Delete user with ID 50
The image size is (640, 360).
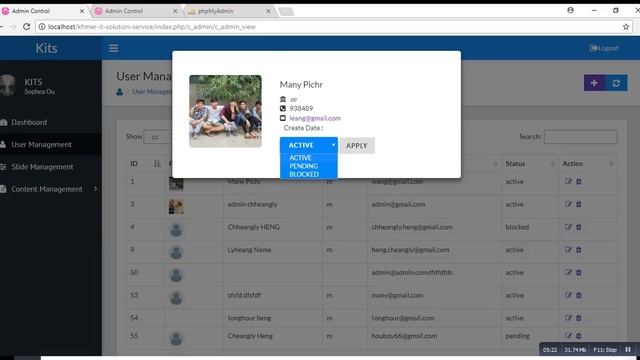pos(579,272)
